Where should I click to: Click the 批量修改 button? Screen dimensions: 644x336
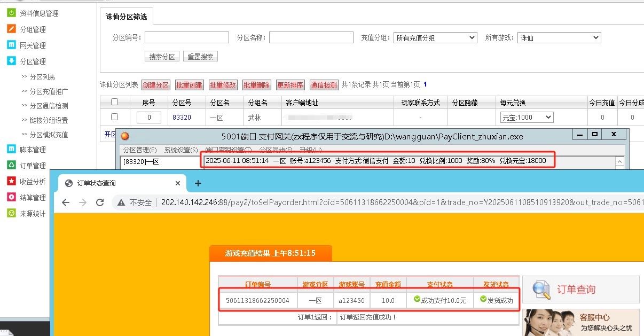223,85
